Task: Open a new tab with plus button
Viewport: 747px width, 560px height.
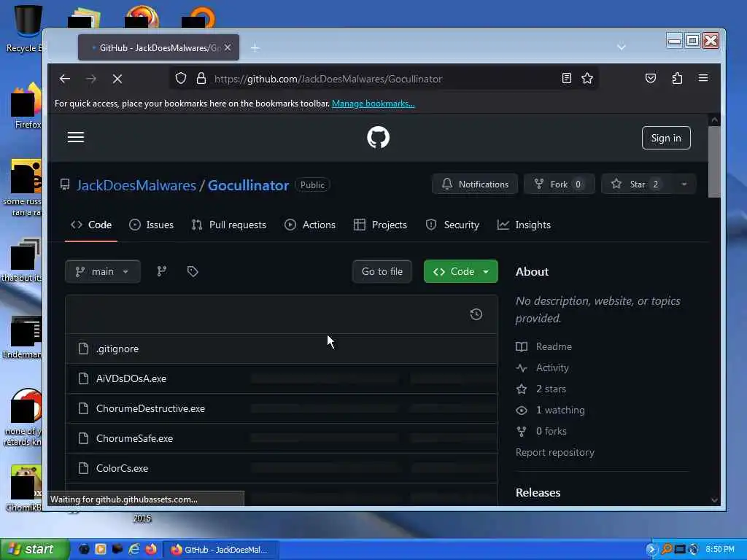Action: 255,47
